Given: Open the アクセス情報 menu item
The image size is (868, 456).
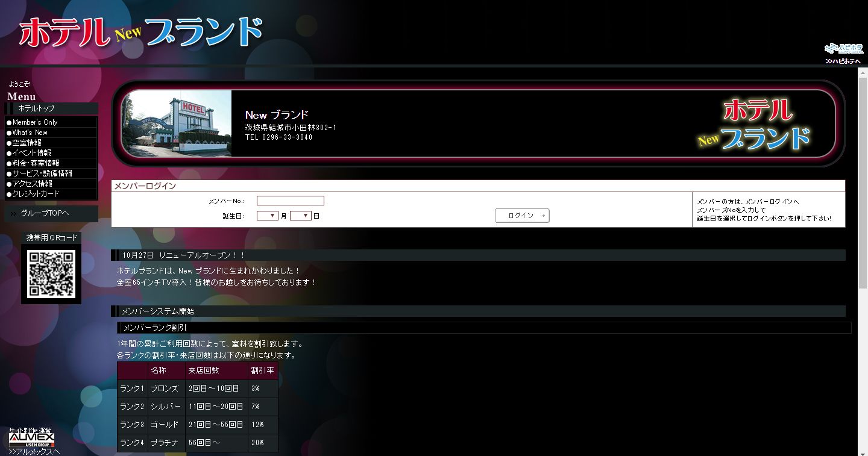Looking at the screenshot, I should pyautogui.click(x=51, y=184).
